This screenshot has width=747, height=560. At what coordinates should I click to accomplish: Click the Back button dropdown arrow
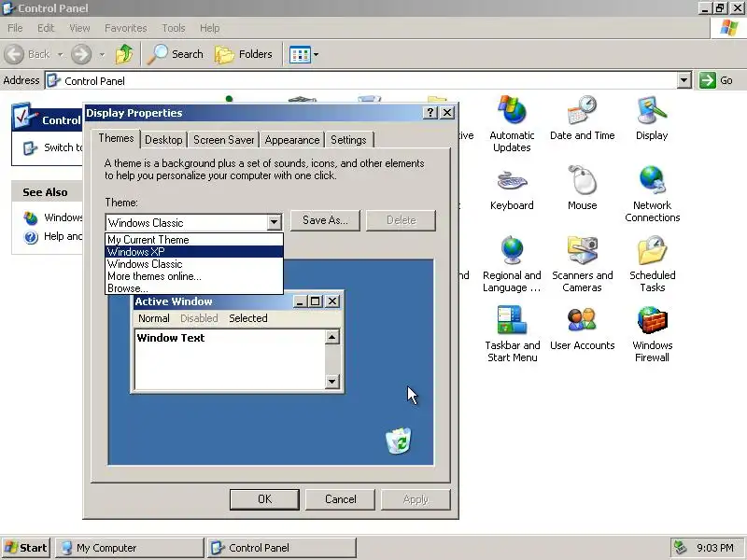[60, 55]
